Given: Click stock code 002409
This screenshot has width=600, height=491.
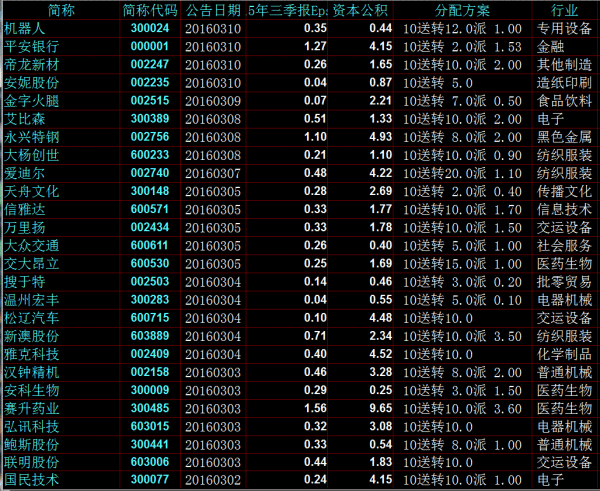Looking at the screenshot, I should pos(150,353).
